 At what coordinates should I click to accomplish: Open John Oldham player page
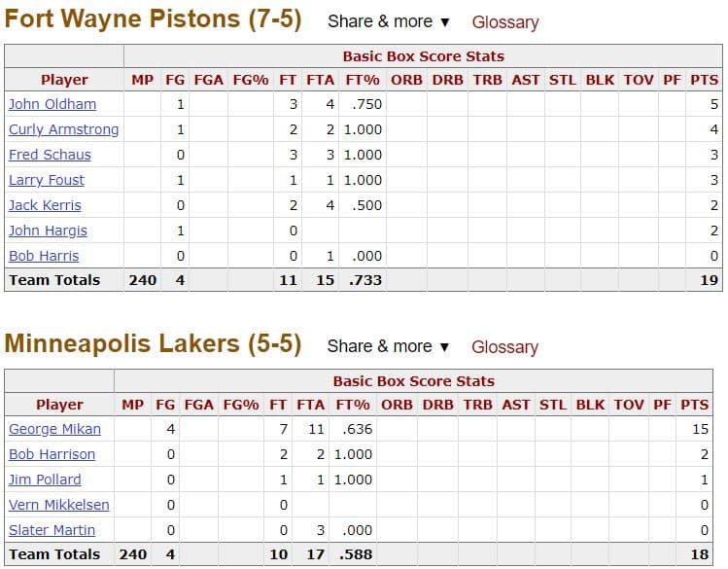click(x=52, y=104)
